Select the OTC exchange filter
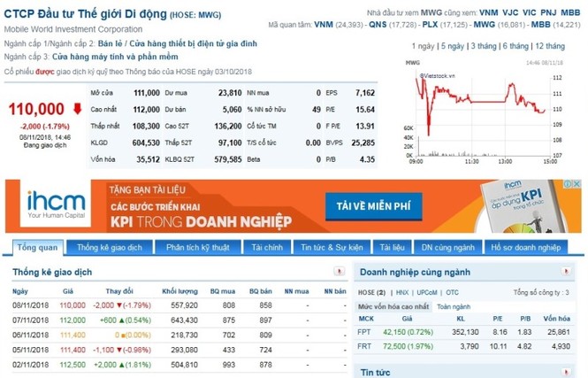This screenshot has width=588, height=378. 452,292
